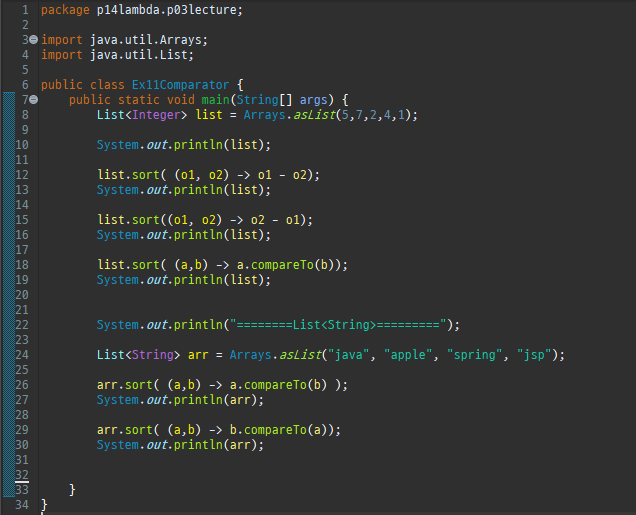Click the 'void' keyword in the main signature
636x515 pixels.
pyautogui.click(x=180, y=100)
